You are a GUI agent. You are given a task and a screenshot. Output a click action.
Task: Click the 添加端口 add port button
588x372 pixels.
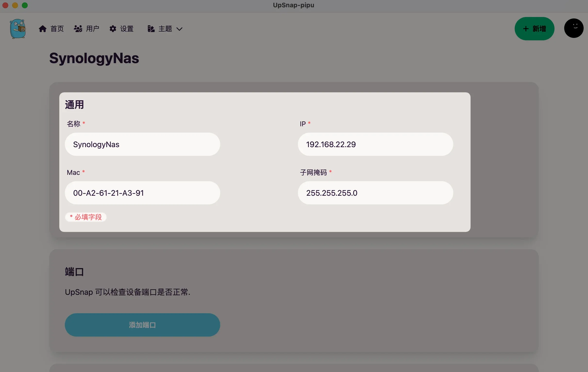[142, 325]
